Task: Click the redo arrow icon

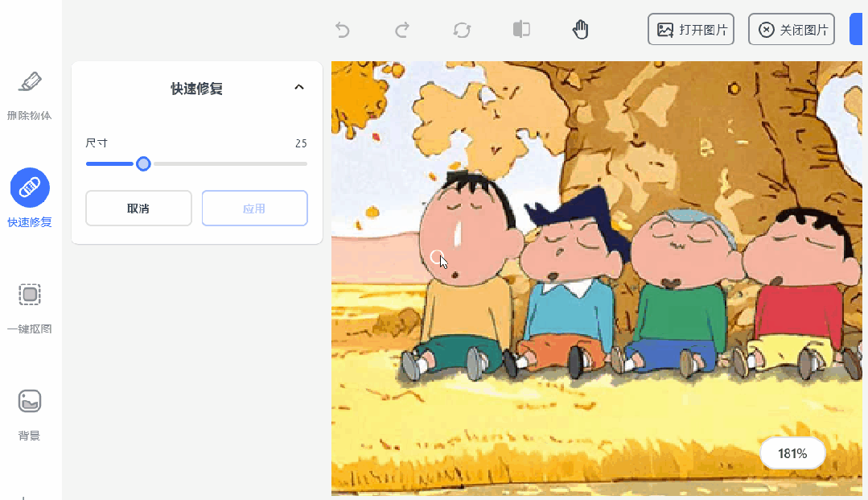Action: [x=402, y=29]
